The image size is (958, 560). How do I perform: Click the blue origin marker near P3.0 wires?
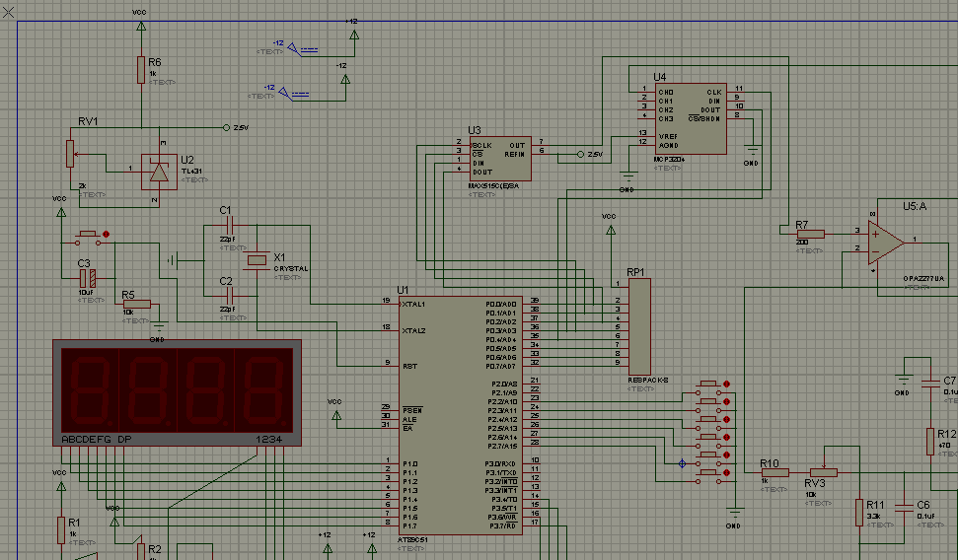[683, 463]
